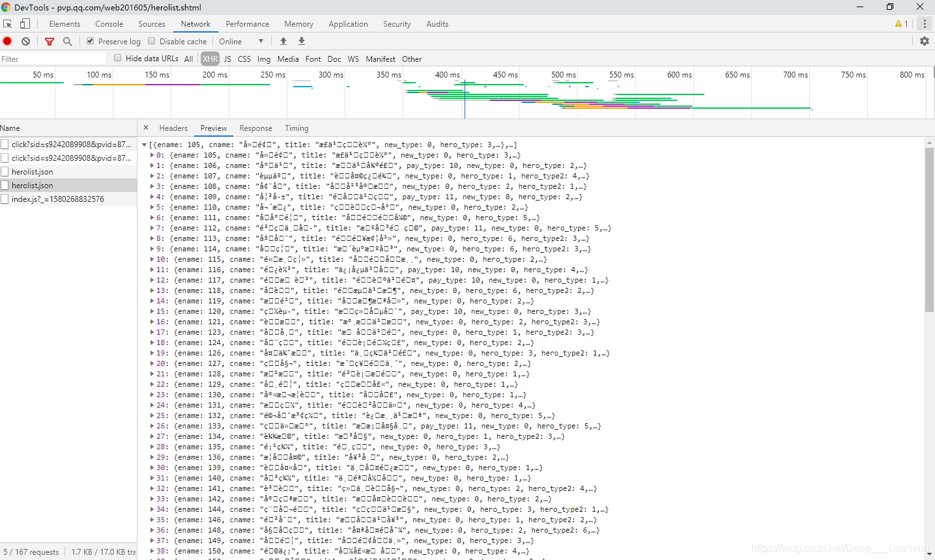Select the highlighted herolist.json request
The width and height of the screenshot is (935, 560).
coord(68,186)
